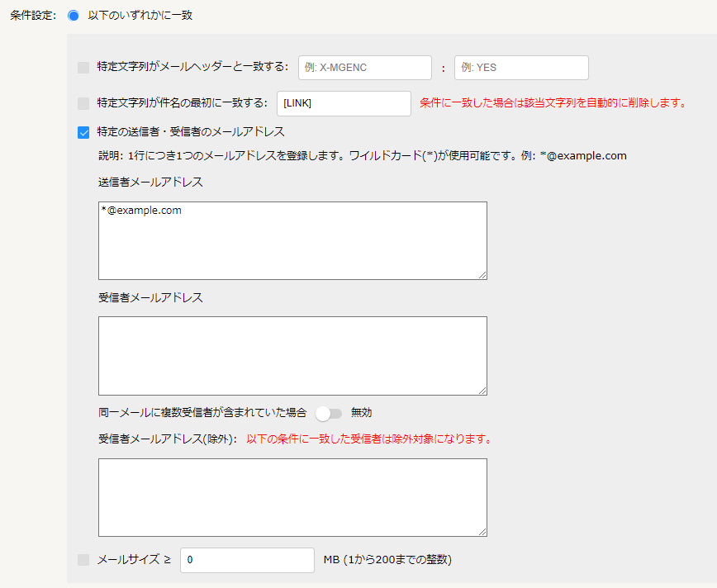
Task: Click the 以下のいずれかに一致 label text
Action: [x=140, y=16]
